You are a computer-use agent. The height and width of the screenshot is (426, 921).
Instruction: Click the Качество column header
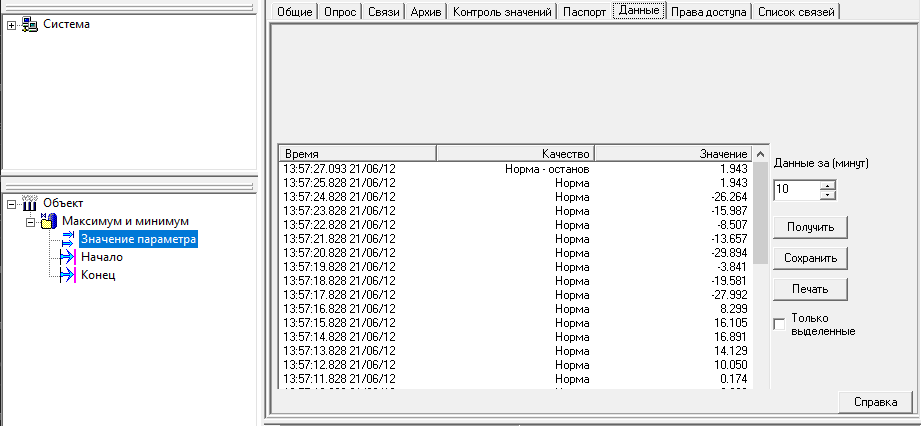pyautogui.click(x=515, y=153)
